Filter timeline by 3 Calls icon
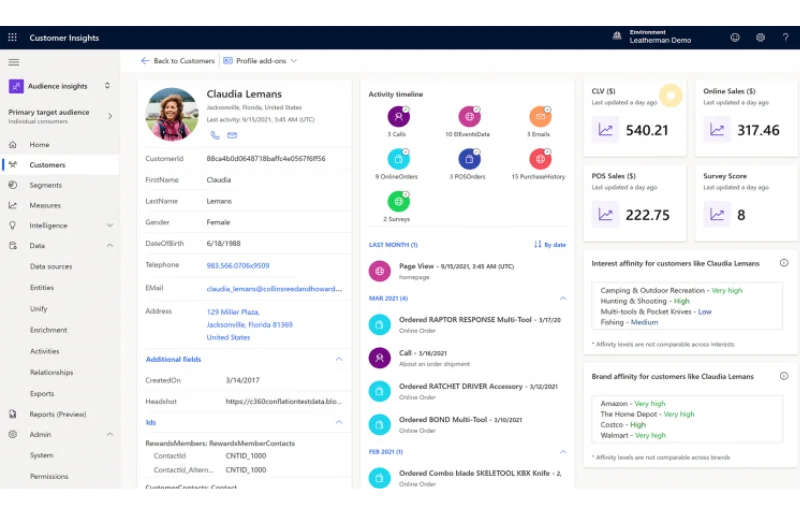This screenshot has height=515, width=800. (398, 116)
